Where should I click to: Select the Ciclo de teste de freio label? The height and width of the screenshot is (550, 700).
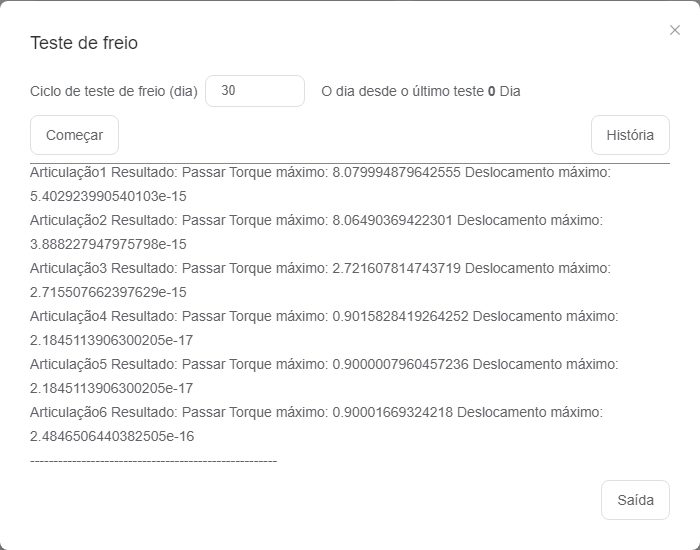pyautogui.click(x=114, y=91)
